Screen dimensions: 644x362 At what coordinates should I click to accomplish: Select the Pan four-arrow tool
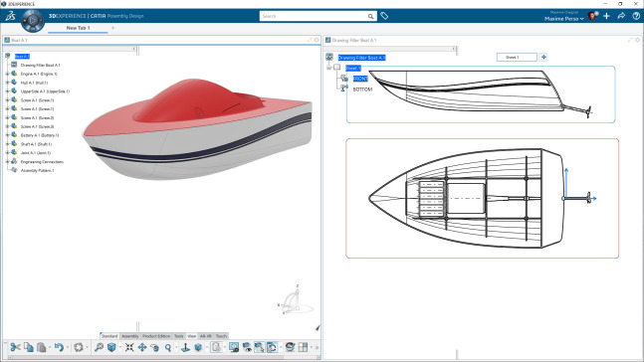(142, 347)
